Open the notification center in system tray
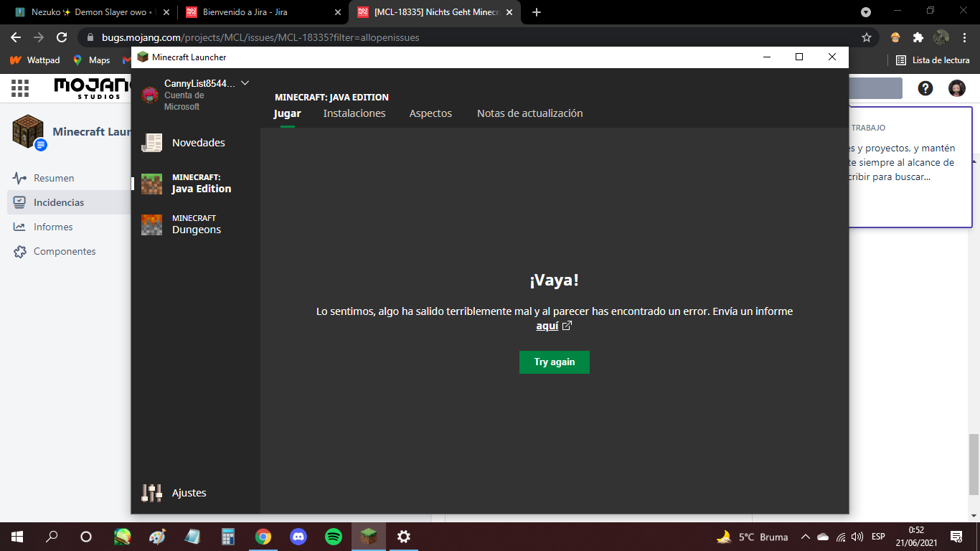The image size is (980, 551). pos(956,536)
